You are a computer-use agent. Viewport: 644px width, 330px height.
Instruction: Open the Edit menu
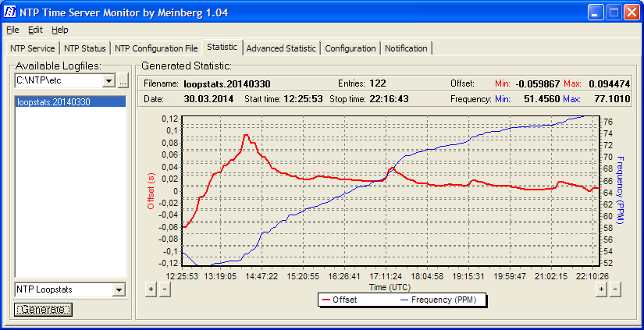pyautogui.click(x=35, y=30)
